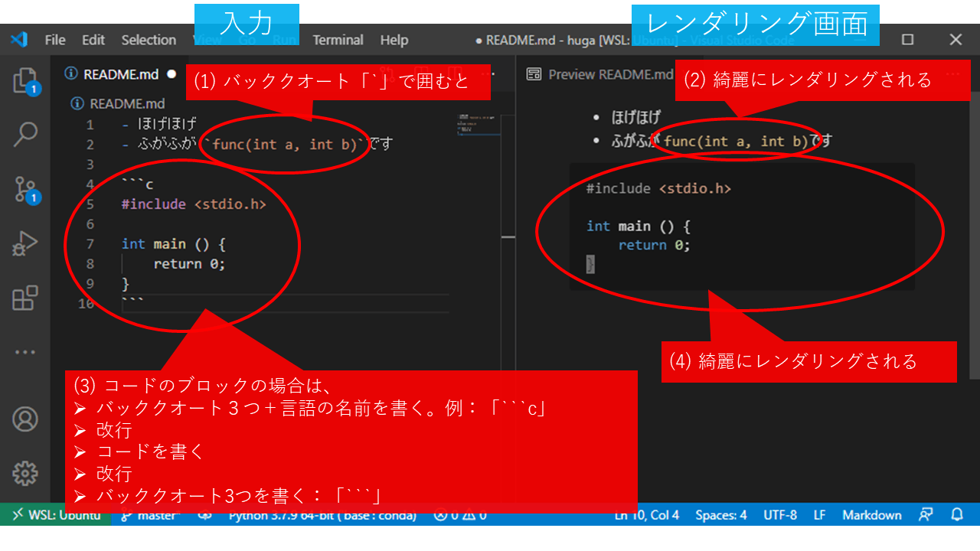
Task: Click 'int main () {' in the editor
Action: point(173,243)
